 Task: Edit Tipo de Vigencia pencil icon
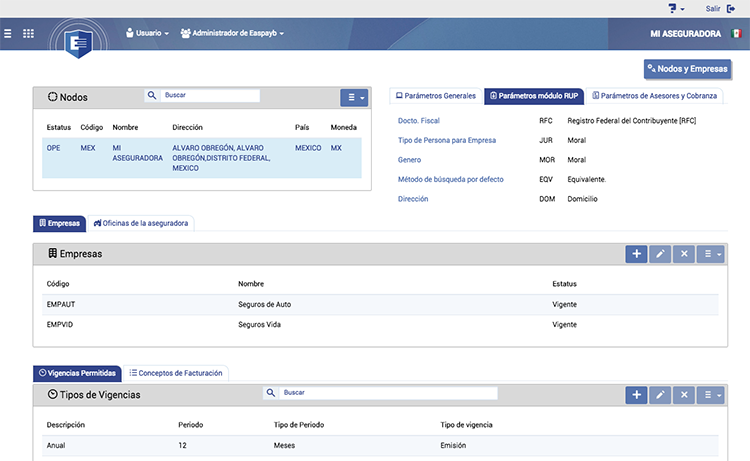click(x=660, y=395)
